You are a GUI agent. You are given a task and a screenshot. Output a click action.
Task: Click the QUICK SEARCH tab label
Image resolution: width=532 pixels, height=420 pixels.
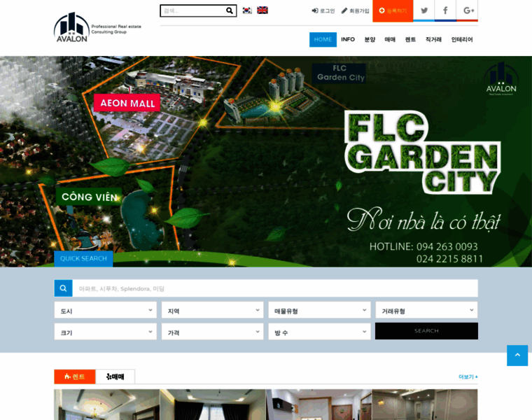(83, 258)
